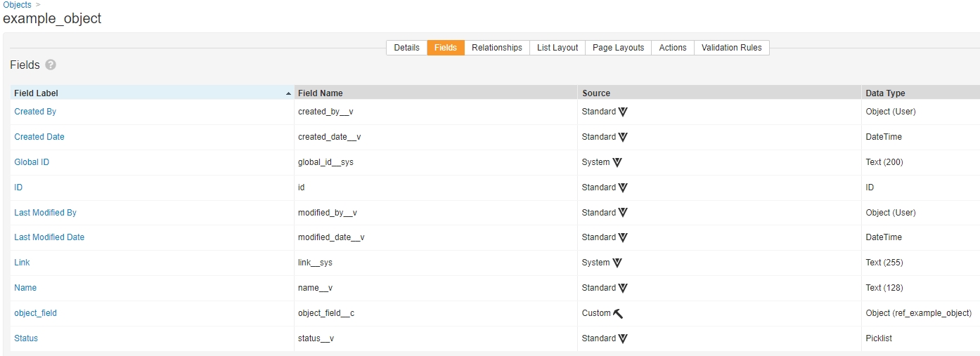Sort by the Data Type column header
The image size is (980, 356).
coord(885,93)
